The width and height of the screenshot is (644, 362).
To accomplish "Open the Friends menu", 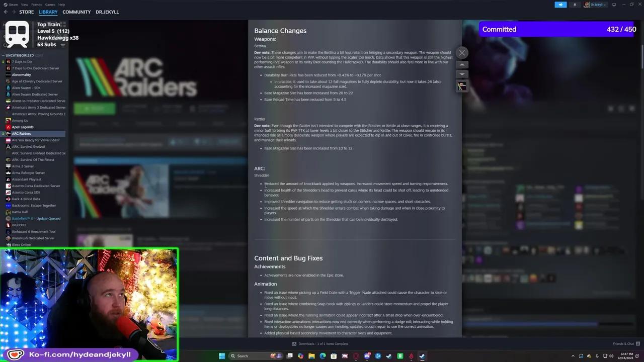I will click(x=36, y=5).
